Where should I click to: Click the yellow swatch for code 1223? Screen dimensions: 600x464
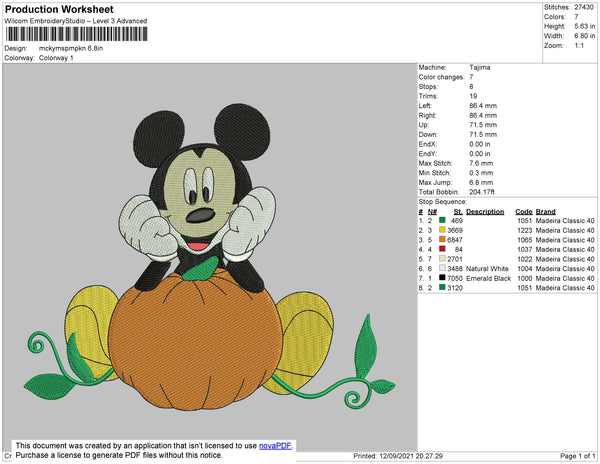(442, 230)
